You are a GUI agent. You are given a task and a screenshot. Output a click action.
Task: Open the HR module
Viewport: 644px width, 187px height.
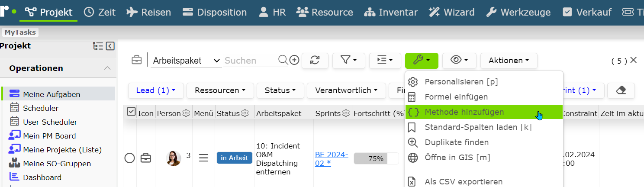[272, 12]
